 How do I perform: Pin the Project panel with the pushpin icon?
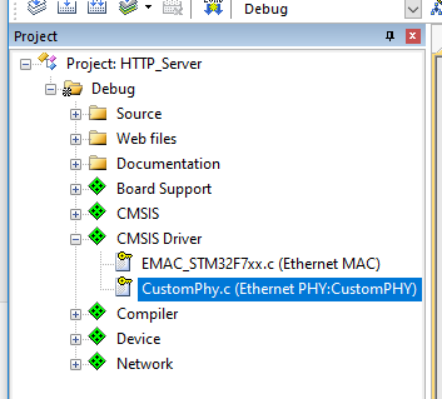pos(390,36)
